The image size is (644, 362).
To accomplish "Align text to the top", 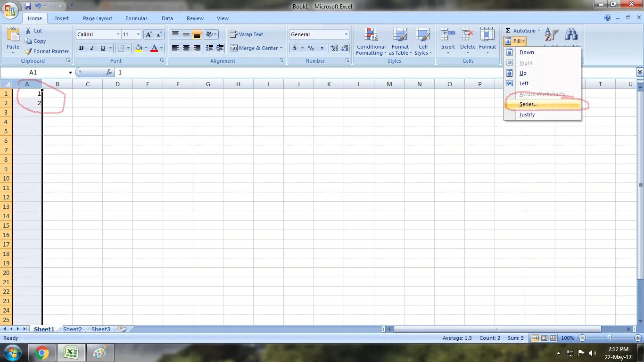I will pyautogui.click(x=175, y=34).
